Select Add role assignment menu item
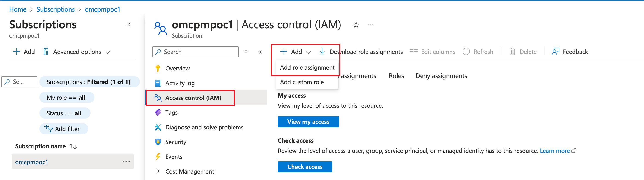The image size is (644, 180). tap(307, 67)
